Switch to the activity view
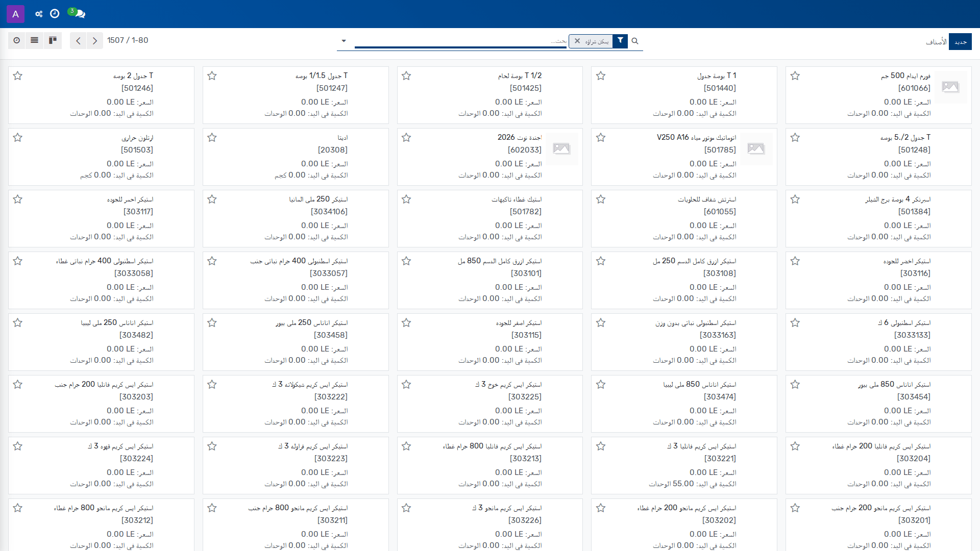This screenshot has width=980, height=551. click(x=17, y=40)
